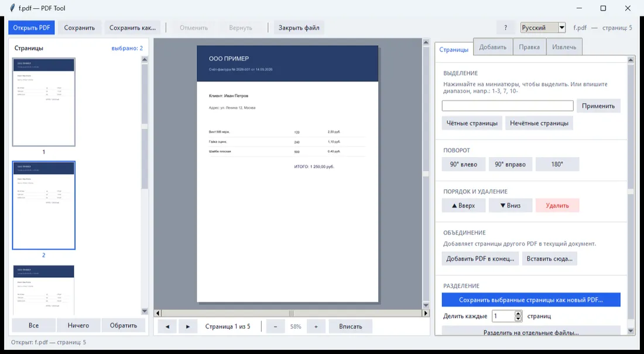
Task: Invert selection with Обратить button
Action: tap(123, 325)
